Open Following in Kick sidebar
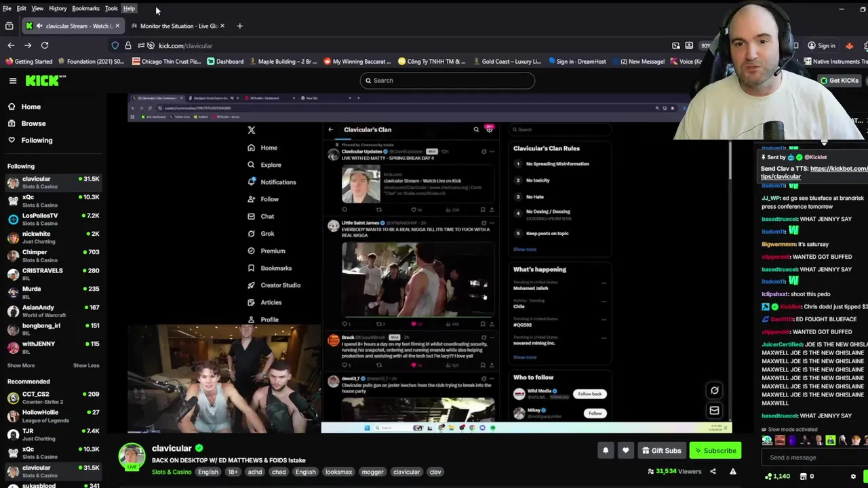 click(x=37, y=140)
